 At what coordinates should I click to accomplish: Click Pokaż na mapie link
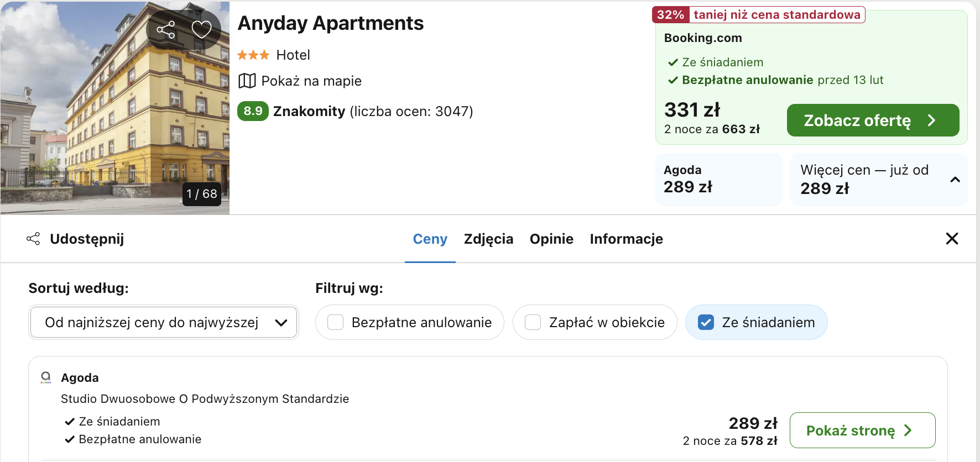pyautogui.click(x=311, y=81)
